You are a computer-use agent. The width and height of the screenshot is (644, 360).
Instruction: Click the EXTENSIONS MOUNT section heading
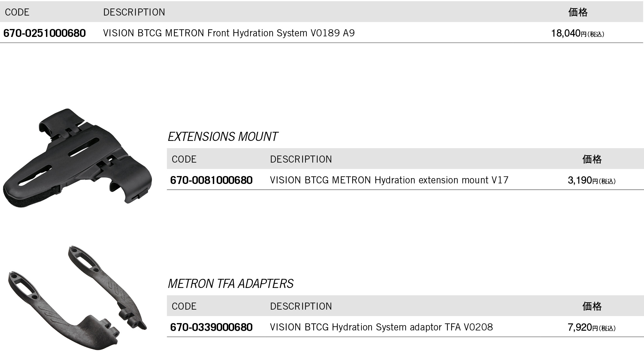click(223, 137)
